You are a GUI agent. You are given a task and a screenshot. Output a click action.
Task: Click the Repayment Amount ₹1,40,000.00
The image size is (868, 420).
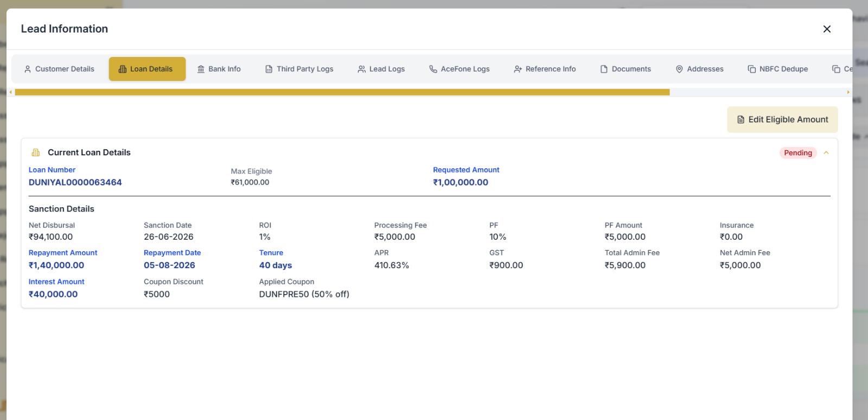[x=56, y=265]
